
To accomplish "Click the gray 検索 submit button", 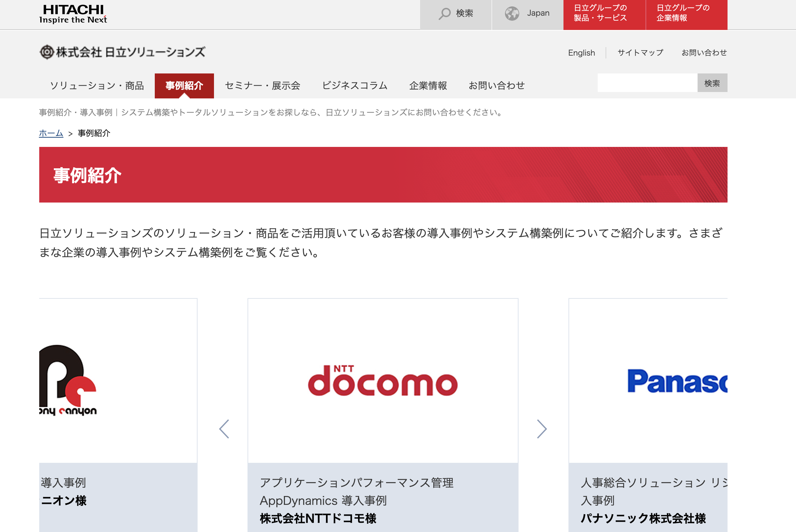I will pyautogui.click(x=712, y=83).
